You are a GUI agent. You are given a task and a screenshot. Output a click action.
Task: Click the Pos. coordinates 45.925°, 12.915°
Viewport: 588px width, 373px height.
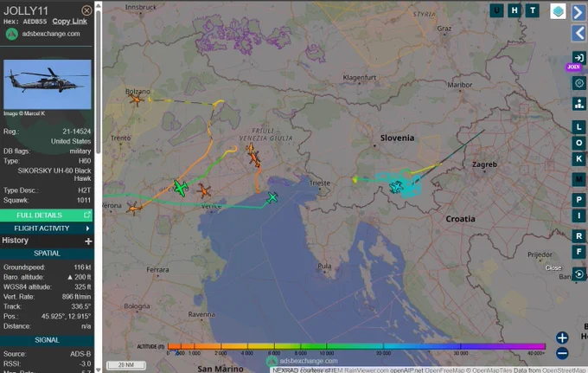click(x=66, y=317)
